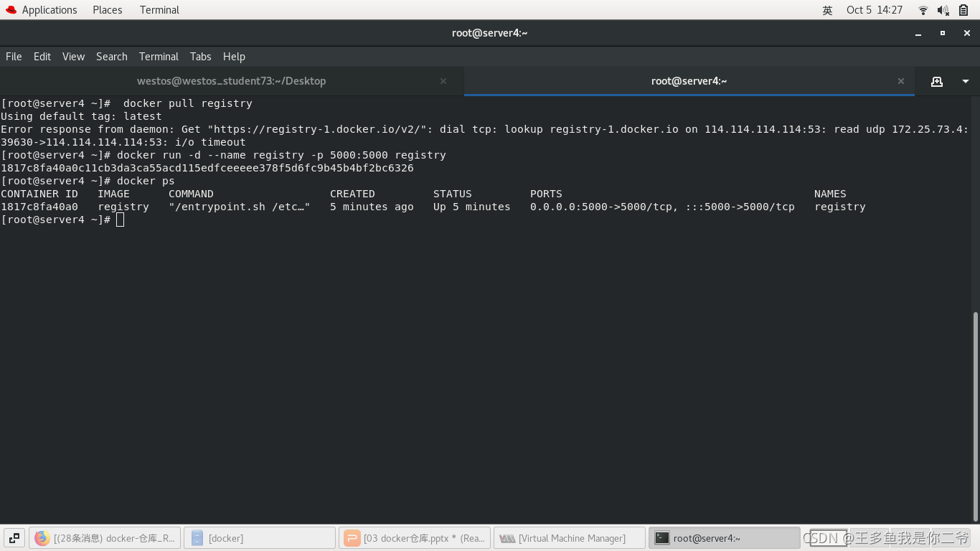
Task: Maximize the terminal window
Action: tap(943, 33)
